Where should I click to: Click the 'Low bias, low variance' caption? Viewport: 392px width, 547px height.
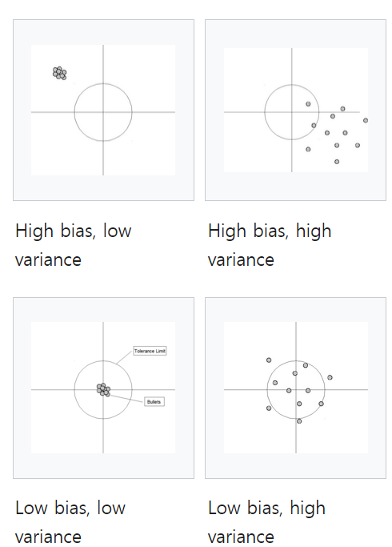pos(70,522)
